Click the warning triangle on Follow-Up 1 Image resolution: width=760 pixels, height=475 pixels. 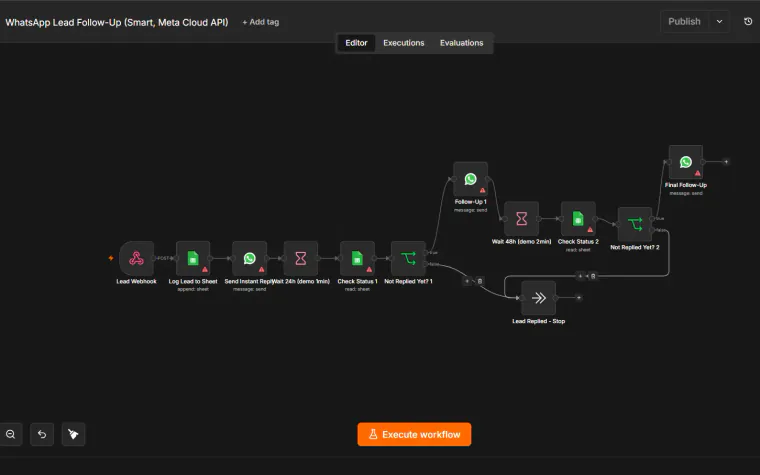point(482,190)
